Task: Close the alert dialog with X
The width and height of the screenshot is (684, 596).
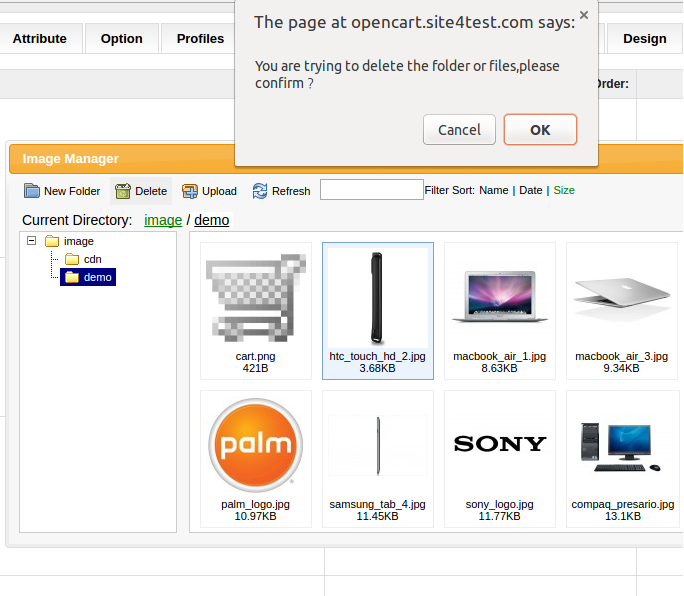Action: tap(584, 15)
